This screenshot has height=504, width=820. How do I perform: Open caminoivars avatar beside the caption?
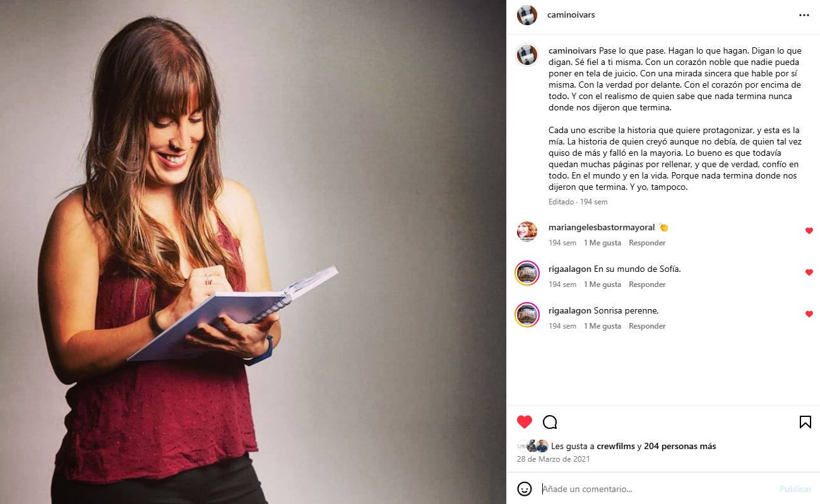527,55
